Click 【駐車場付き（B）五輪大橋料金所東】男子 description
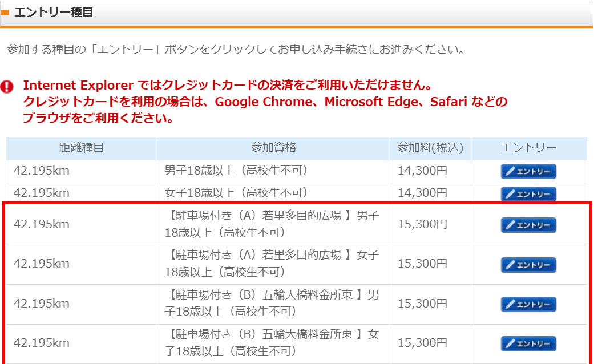Viewport: 594px width, 364px height. (x=272, y=303)
